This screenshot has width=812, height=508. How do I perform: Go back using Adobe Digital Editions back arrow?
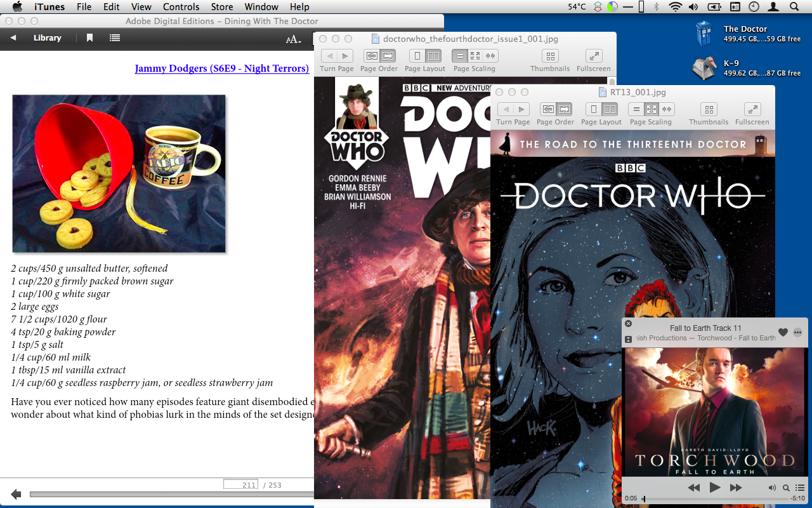[x=13, y=38]
